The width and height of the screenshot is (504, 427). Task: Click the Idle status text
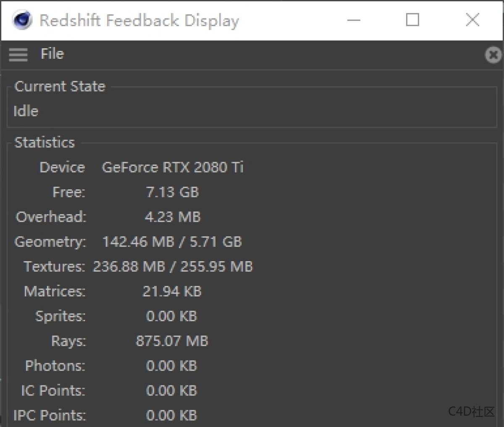[x=25, y=110]
